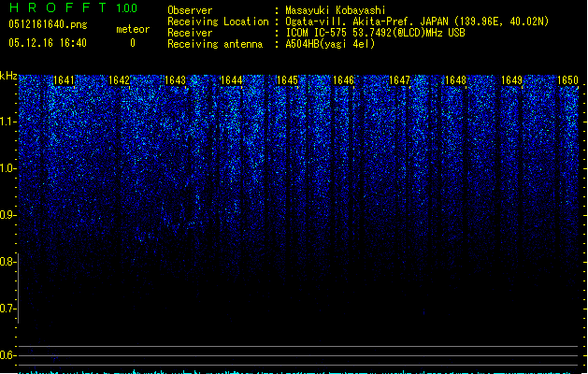Click time marker 1649

511,80
